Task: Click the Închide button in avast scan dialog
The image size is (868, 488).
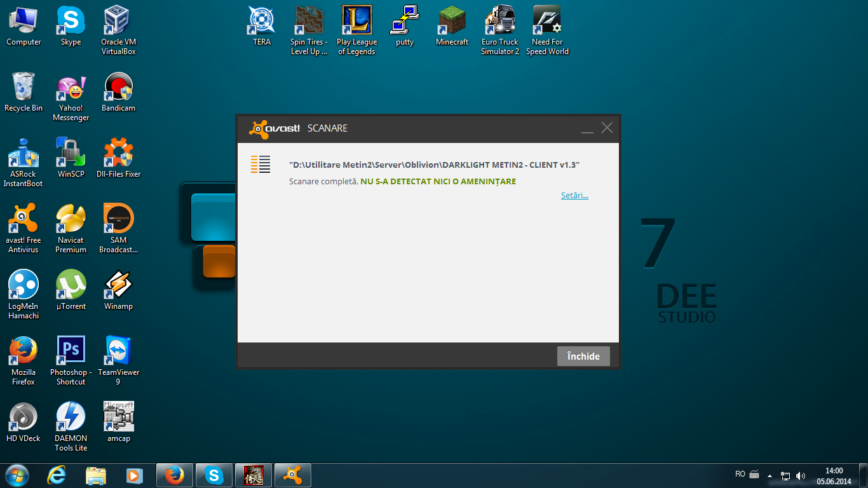Action: (x=583, y=356)
